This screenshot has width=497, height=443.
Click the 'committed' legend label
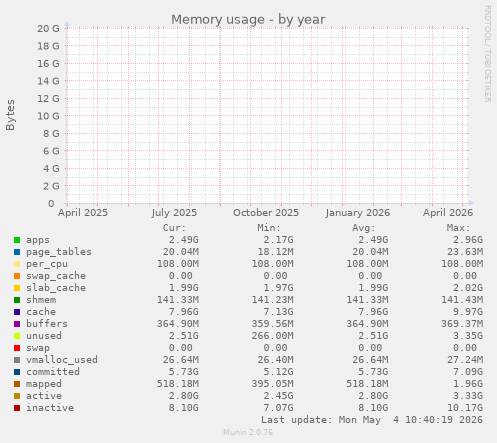pyautogui.click(x=53, y=372)
